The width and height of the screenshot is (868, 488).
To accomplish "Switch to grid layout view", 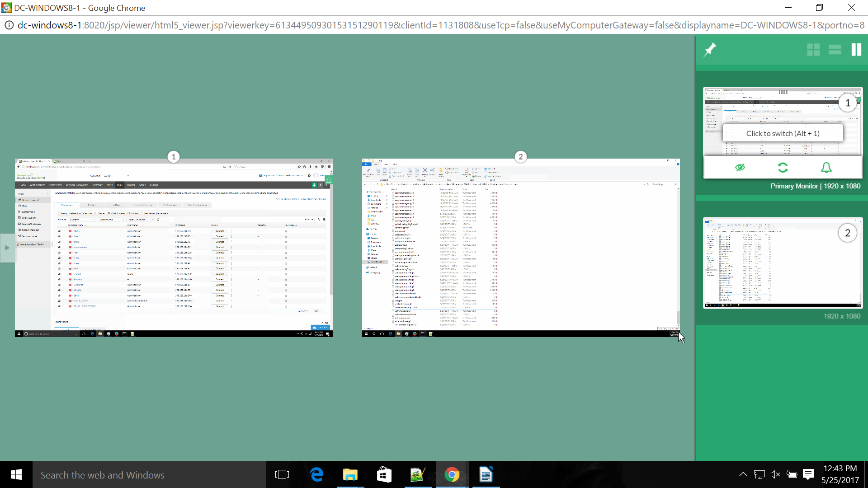I will point(813,50).
